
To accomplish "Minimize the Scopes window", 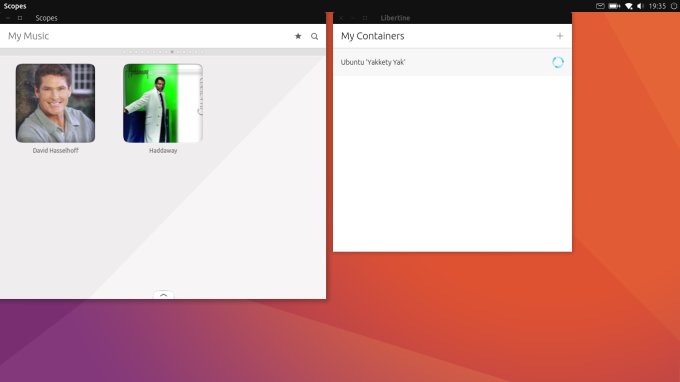I will (8, 18).
